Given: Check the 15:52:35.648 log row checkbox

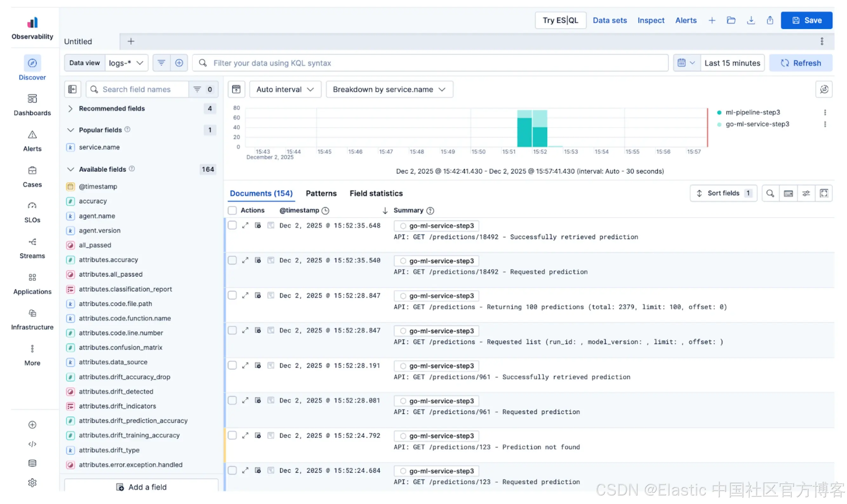Looking at the screenshot, I should coord(232,226).
